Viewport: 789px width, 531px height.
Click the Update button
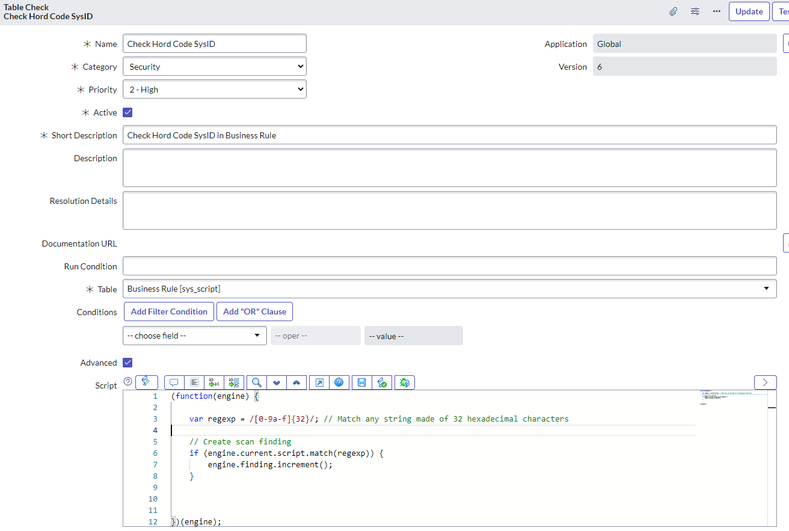(749, 12)
